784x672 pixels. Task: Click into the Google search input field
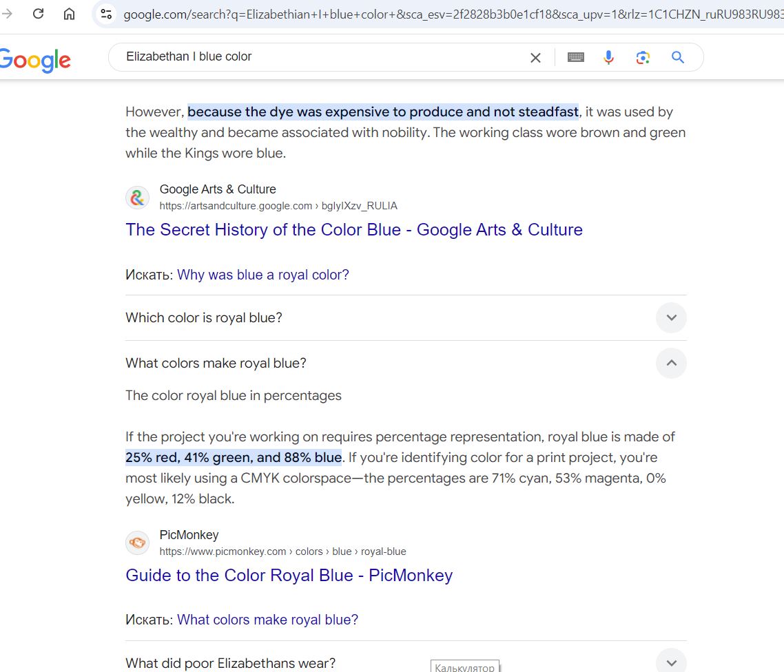click(x=317, y=57)
